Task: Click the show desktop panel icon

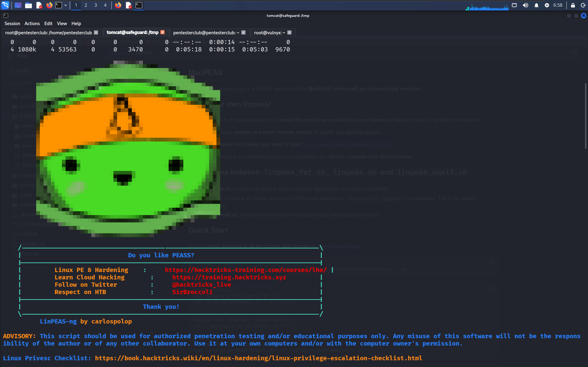Action: click(x=18, y=5)
